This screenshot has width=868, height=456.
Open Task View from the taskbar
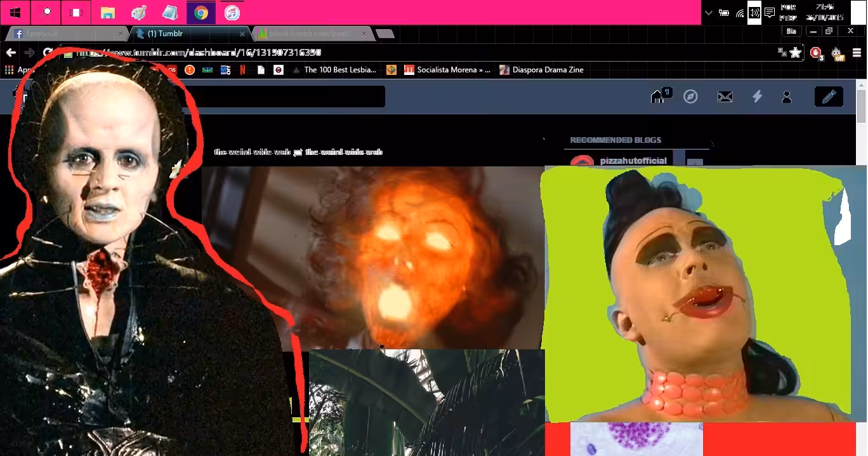(77, 13)
